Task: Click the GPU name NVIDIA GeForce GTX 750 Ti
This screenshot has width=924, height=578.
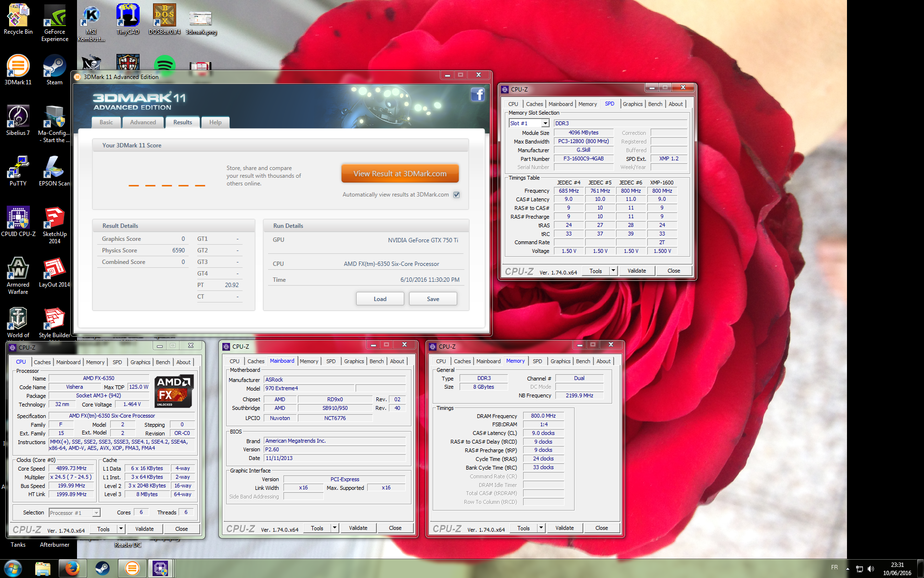Action: point(423,240)
